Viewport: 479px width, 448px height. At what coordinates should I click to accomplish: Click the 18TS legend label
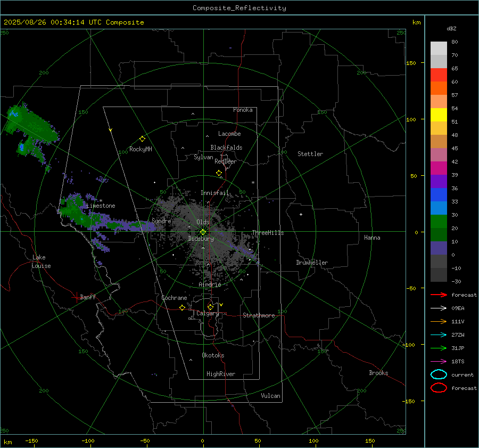pyautogui.click(x=458, y=362)
